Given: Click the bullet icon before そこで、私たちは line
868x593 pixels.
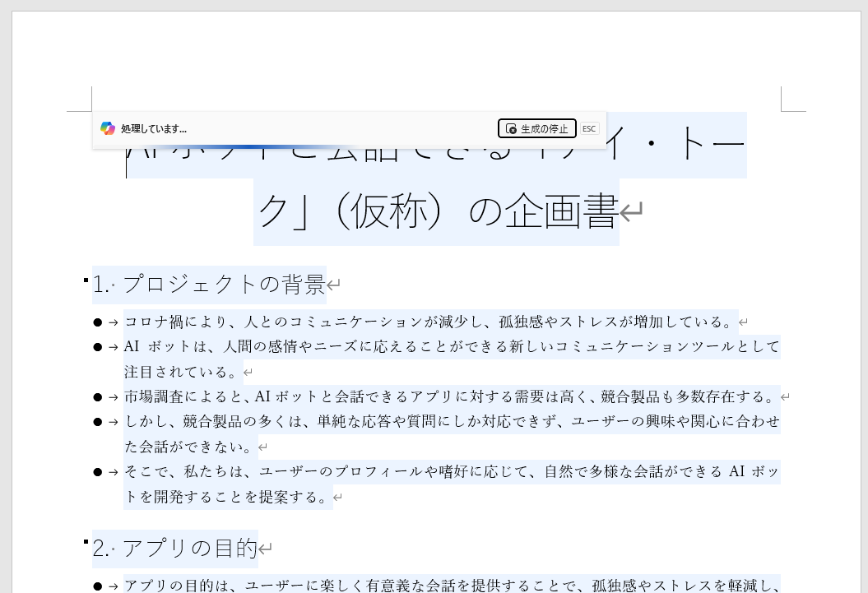Looking at the screenshot, I should (x=97, y=471).
